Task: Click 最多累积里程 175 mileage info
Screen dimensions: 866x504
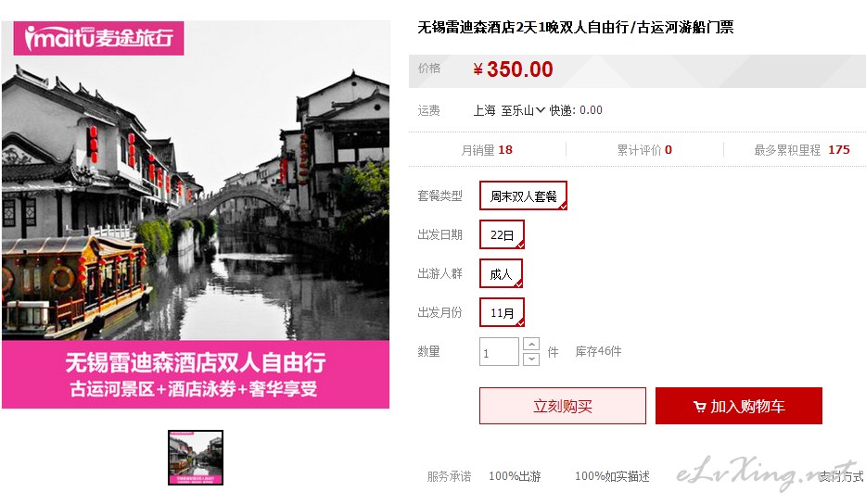Action: tap(802, 149)
